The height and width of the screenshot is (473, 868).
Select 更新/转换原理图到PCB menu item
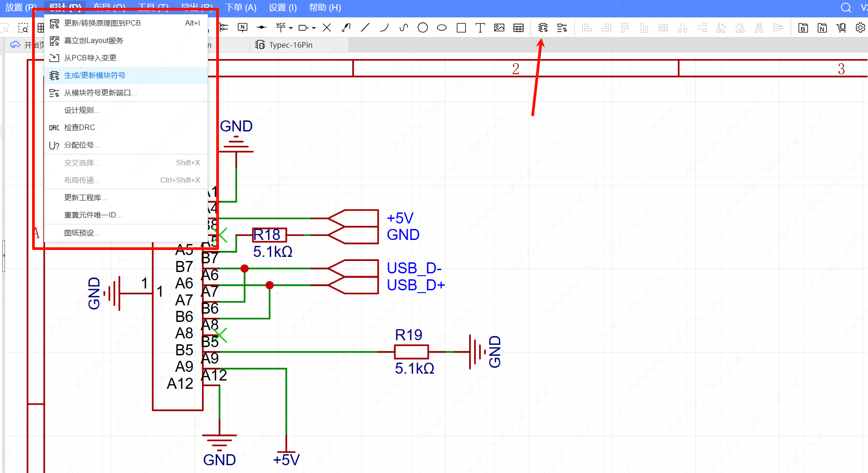(103, 23)
